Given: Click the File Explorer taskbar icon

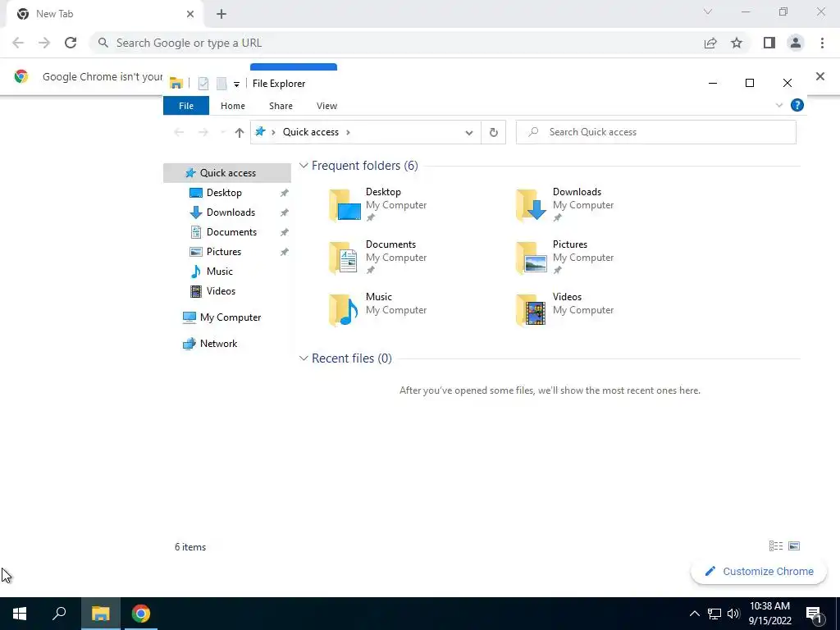Looking at the screenshot, I should point(100,614).
